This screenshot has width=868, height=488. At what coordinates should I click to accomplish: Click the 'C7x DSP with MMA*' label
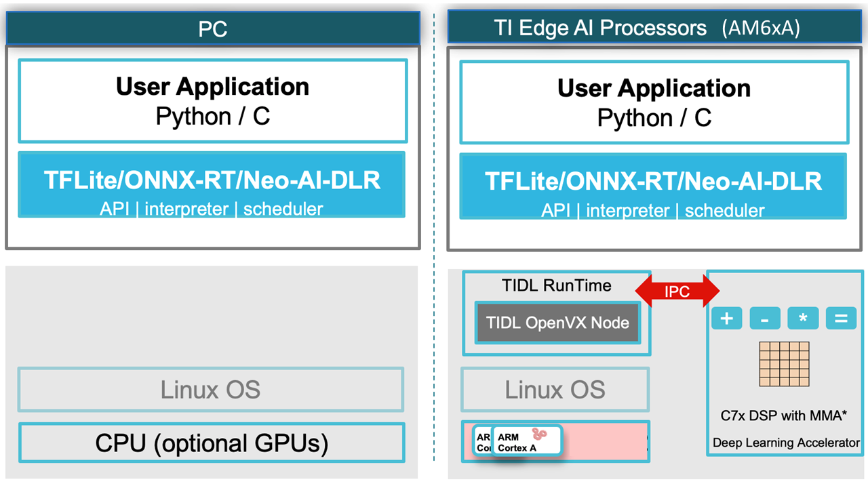(x=784, y=415)
